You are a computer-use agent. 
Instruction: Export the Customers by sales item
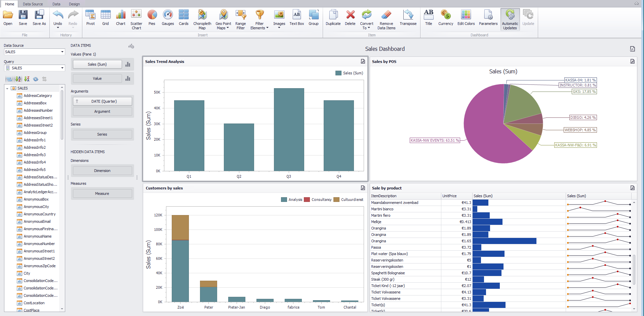pos(363,188)
